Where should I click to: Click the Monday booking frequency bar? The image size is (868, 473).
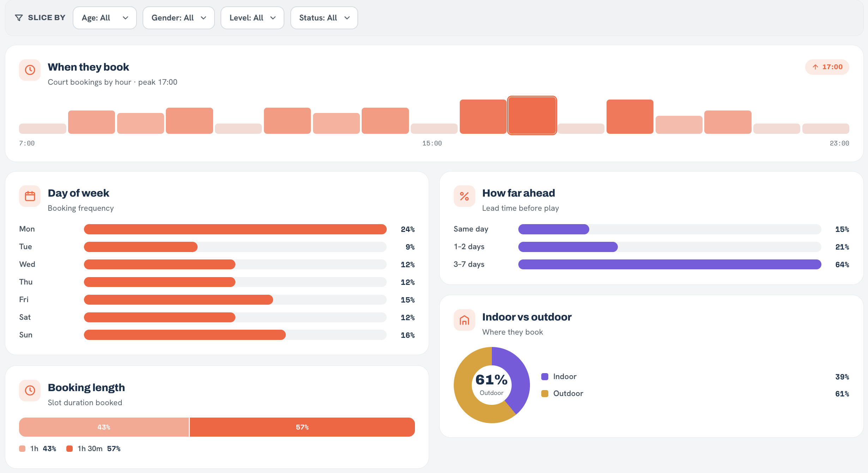(x=235, y=229)
